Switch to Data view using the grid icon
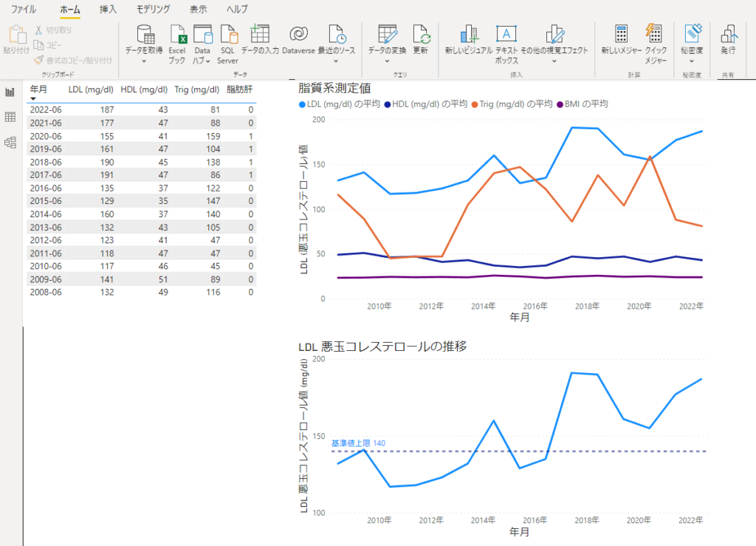 10,117
